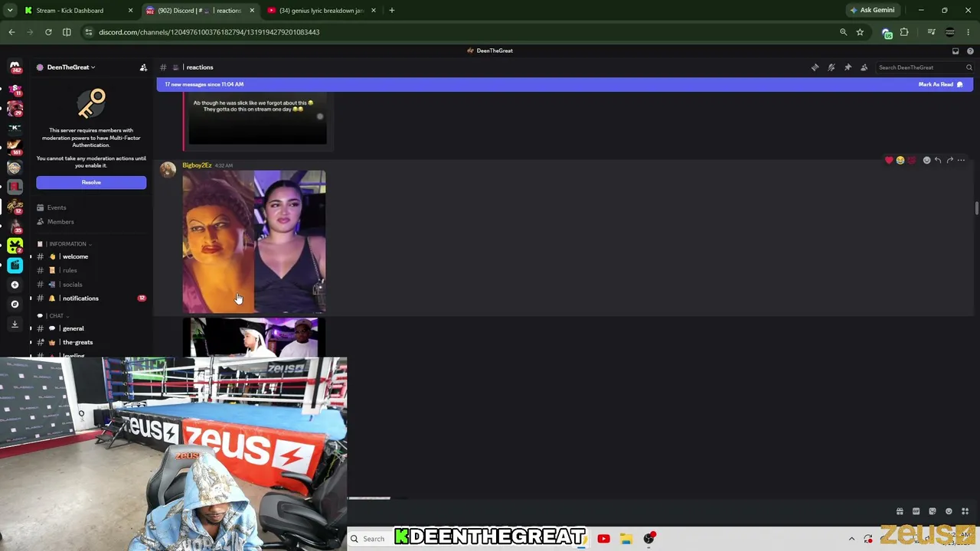This screenshot has width=980, height=551.
Task: Open the welcome channel
Action: 90,256
